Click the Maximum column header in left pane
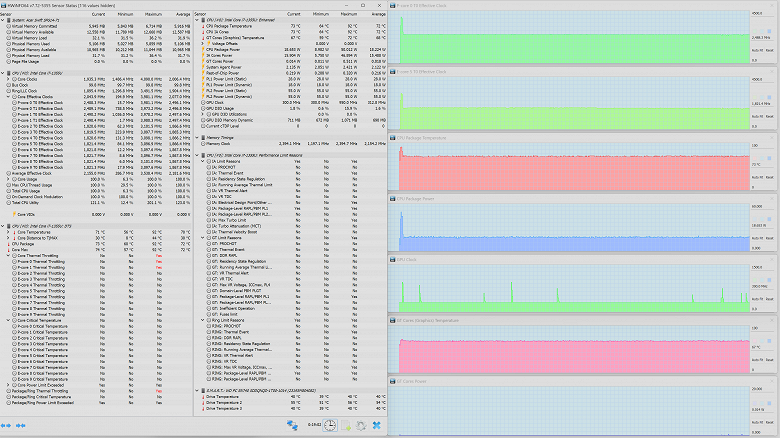The image size is (780, 438). tap(154, 14)
